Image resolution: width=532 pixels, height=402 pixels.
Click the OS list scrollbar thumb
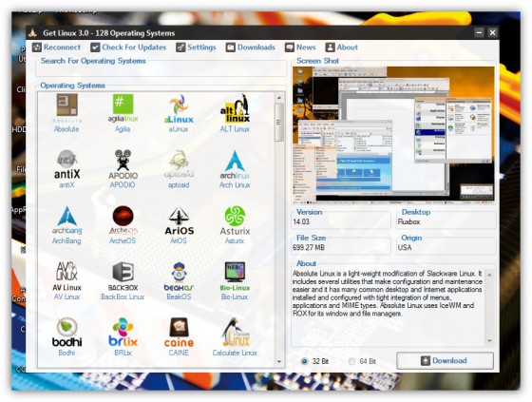point(279,122)
